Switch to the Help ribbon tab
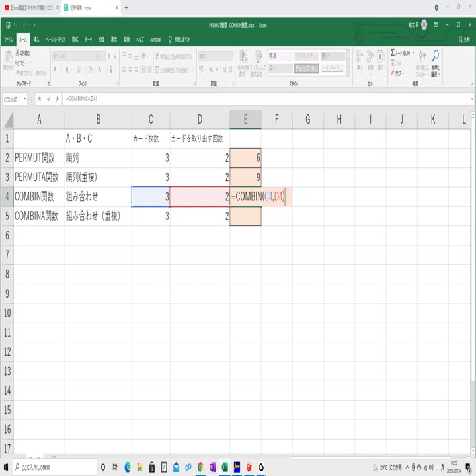Image resolution: width=476 pixels, height=476 pixels. 140,40
